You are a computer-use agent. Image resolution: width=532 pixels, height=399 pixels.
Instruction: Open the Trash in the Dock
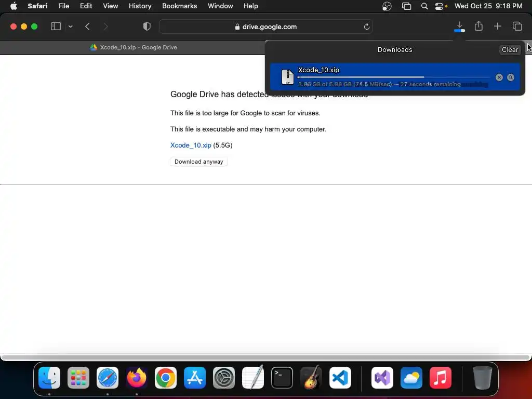[483, 378]
